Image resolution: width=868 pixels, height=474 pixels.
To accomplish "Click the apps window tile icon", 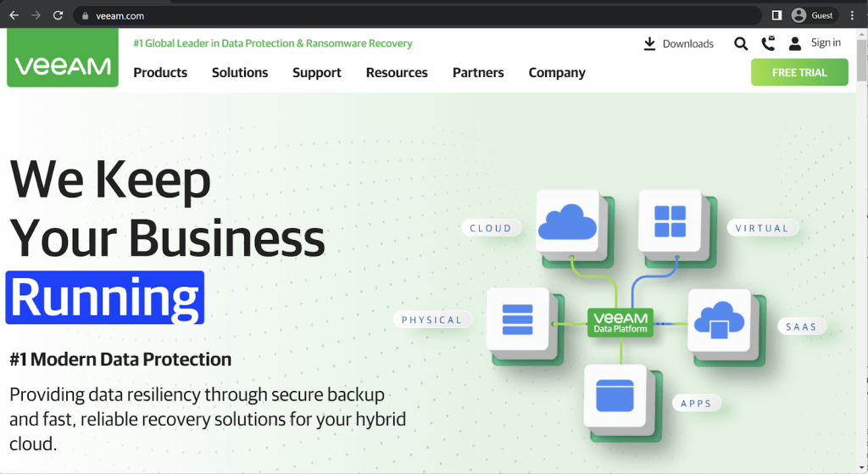I will click(x=615, y=395).
